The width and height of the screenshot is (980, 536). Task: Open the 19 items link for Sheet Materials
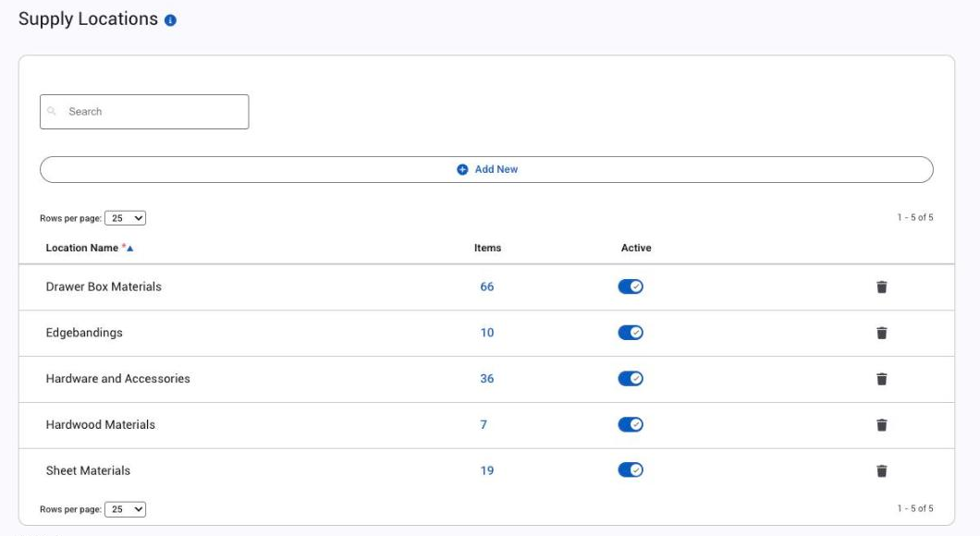[x=487, y=470]
